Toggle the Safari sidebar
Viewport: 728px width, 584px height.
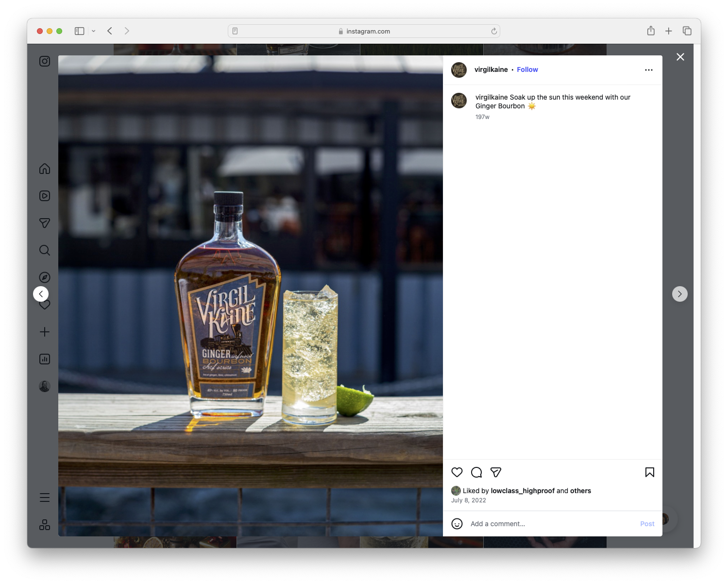(79, 31)
